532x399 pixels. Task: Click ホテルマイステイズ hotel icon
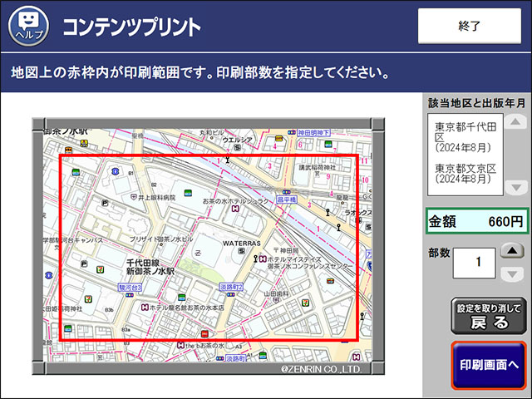(263, 259)
